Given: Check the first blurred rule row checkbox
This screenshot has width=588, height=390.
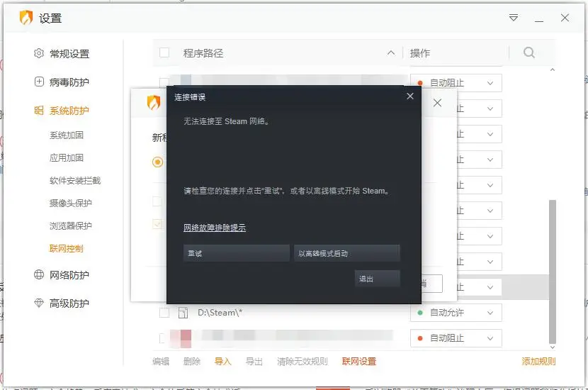Looking at the screenshot, I should (164, 82).
